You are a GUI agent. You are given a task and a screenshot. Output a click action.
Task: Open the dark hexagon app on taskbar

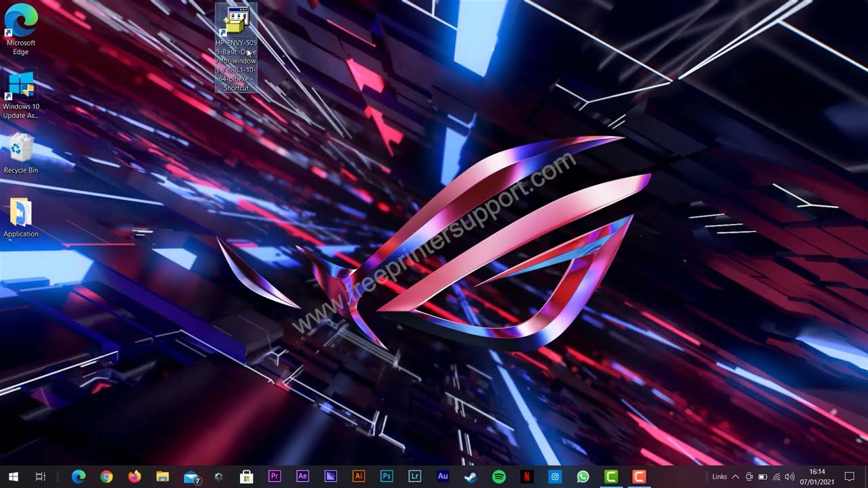click(x=218, y=476)
